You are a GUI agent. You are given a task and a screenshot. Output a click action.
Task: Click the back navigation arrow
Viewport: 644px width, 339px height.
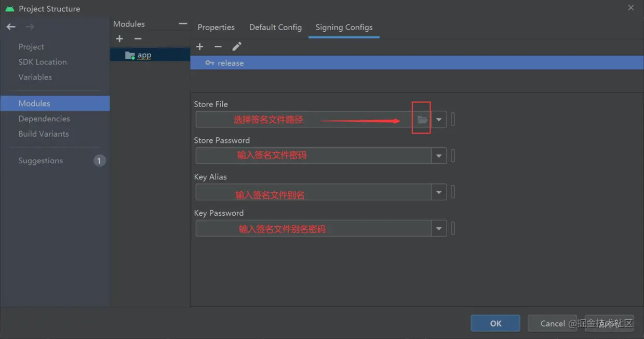tap(11, 27)
